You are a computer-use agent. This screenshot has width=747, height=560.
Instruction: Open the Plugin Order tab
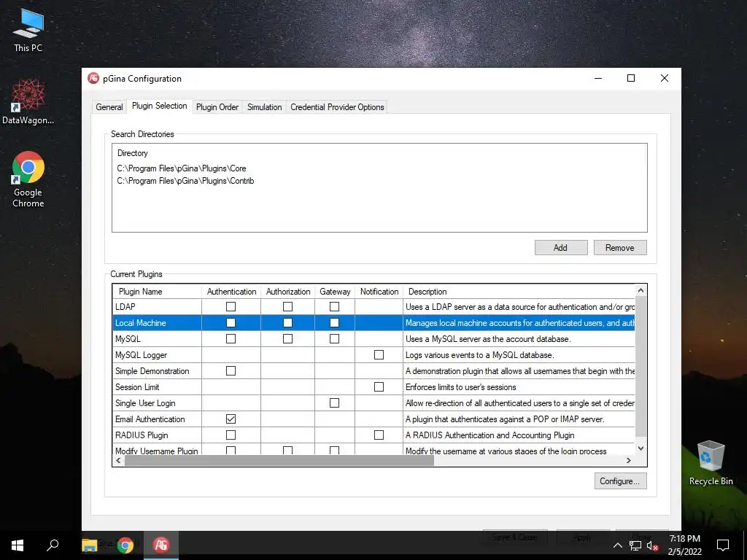(217, 107)
